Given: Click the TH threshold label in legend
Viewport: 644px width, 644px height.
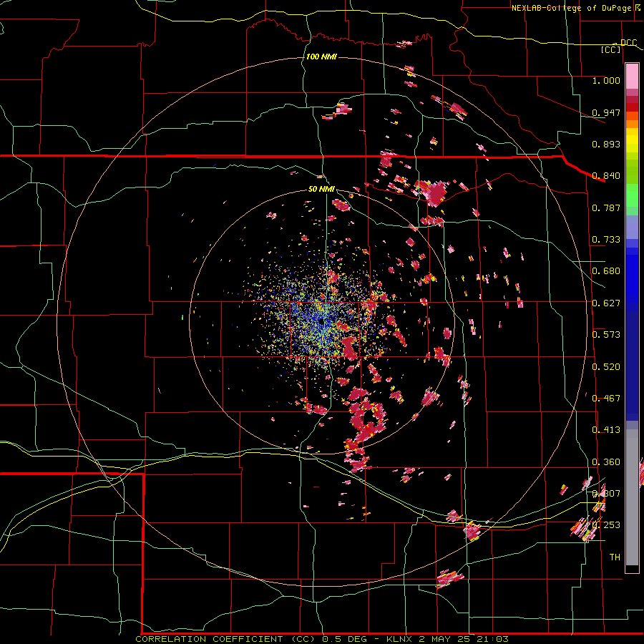Looking at the screenshot, I should pyautogui.click(x=615, y=557).
